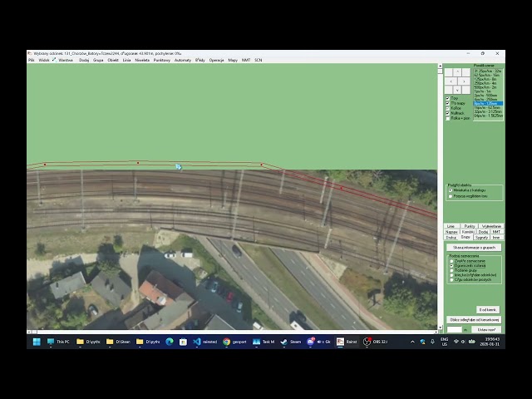Click the vertical scrollbar down arrow
This screenshot has width=532, height=399.
click(x=440, y=328)
